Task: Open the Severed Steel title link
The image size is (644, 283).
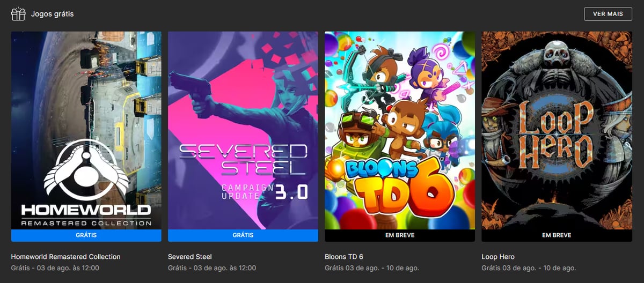Action: pos(190,257)
